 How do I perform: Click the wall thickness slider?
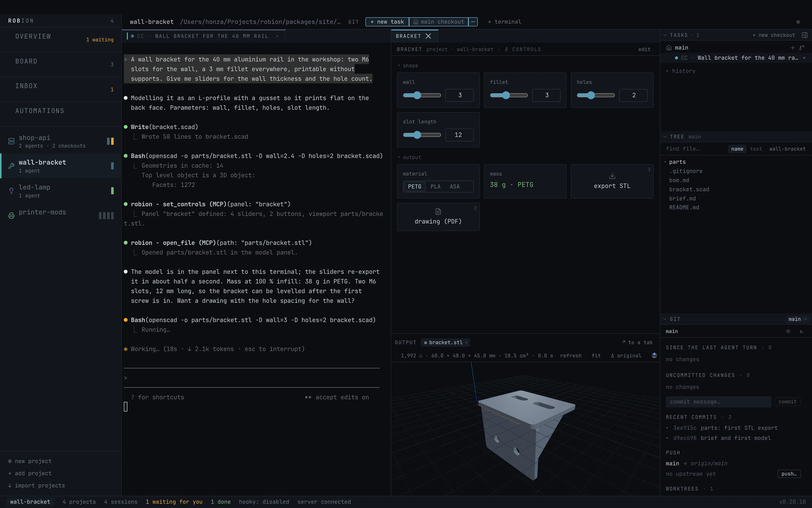pos(422,96)
